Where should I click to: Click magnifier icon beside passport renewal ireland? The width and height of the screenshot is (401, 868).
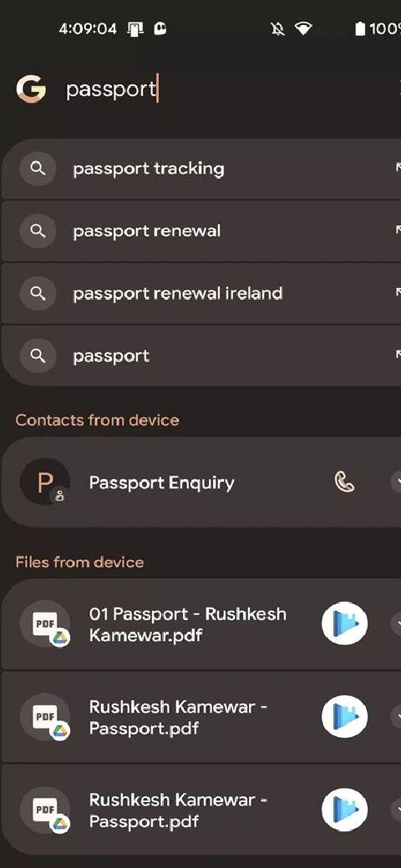[x=38, y=294]
